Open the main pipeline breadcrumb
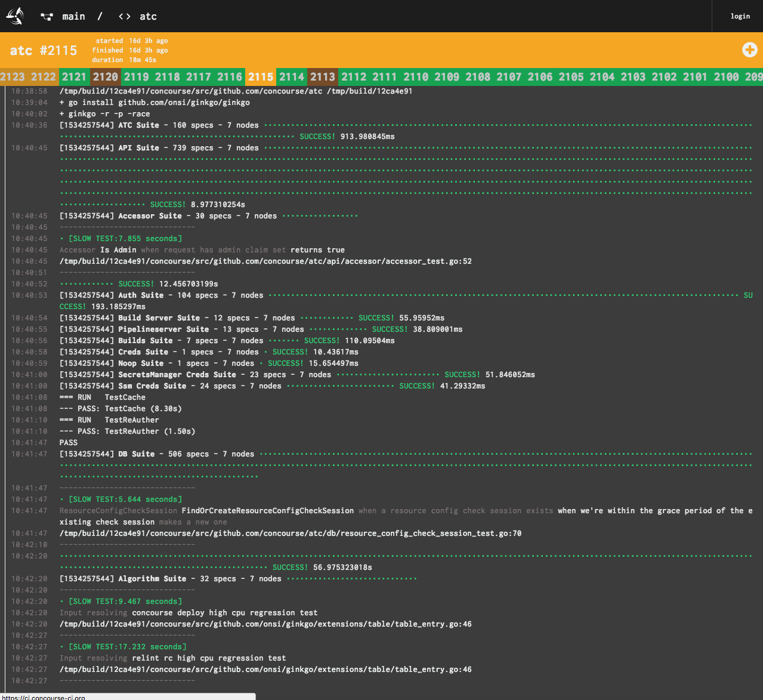This screenshot has width=763, height=700. pos(73,17)
